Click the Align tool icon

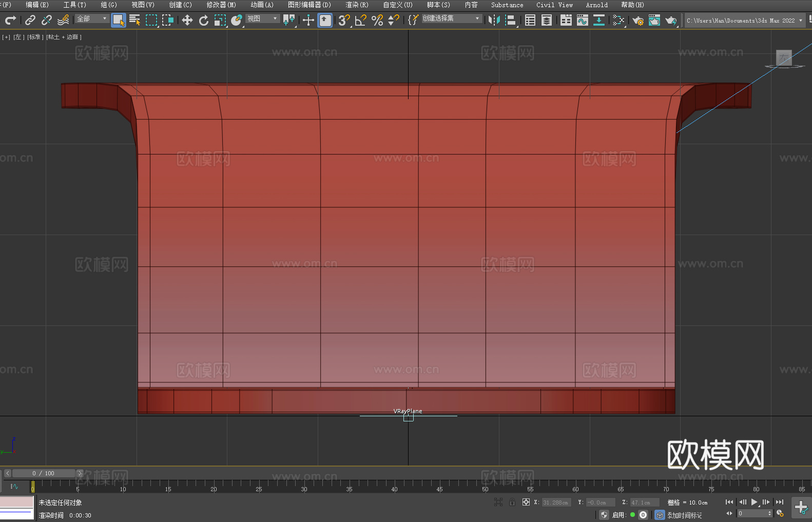pyautogui.click(x=511, y=20)
